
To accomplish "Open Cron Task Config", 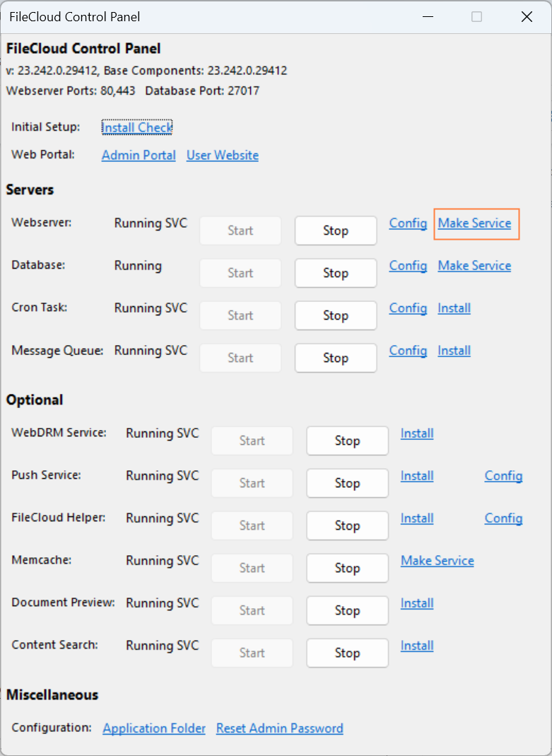I will click(408, 308).
